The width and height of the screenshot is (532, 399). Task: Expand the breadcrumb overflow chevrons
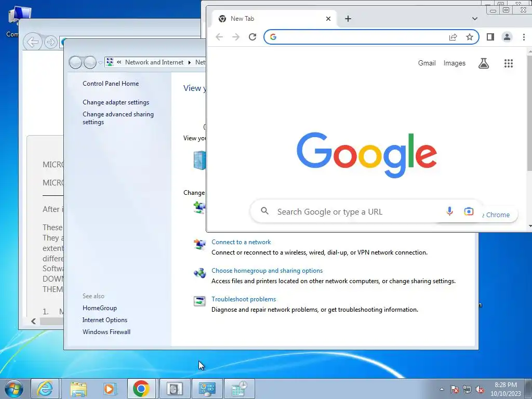click(119, 62)
